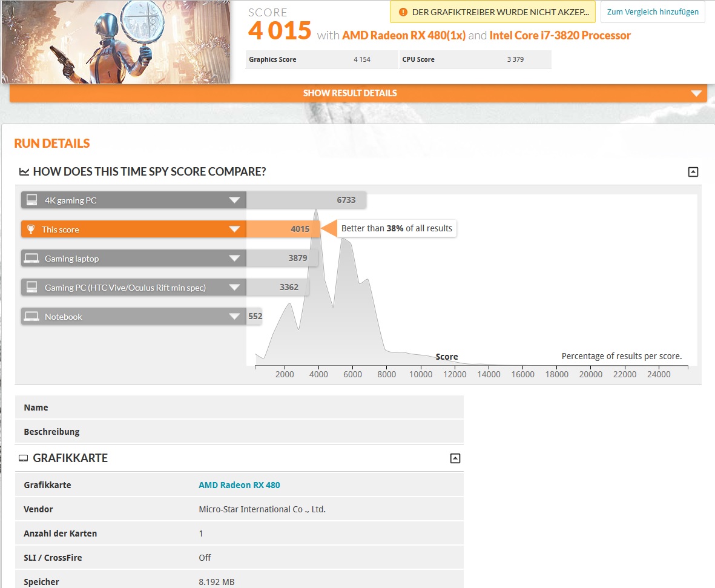Click the 3879 score bar value
The image size is (715, 588).
tap(298, 258)
